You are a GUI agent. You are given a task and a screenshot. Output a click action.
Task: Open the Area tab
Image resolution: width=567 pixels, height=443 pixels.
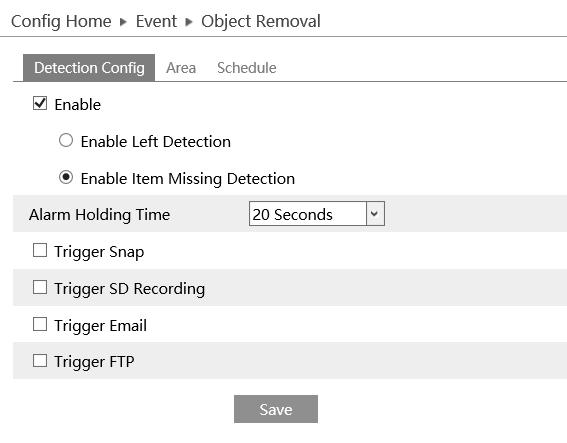pos(181,68)
